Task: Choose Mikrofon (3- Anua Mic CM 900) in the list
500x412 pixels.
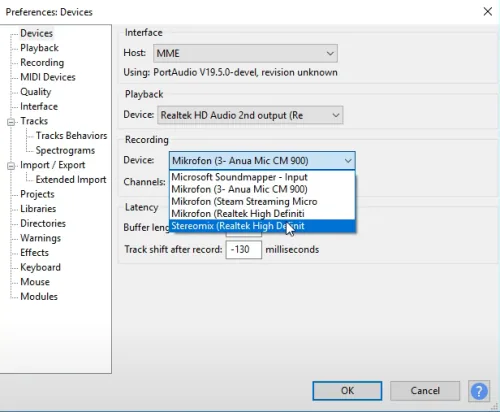Action: [x=262, y=189]
